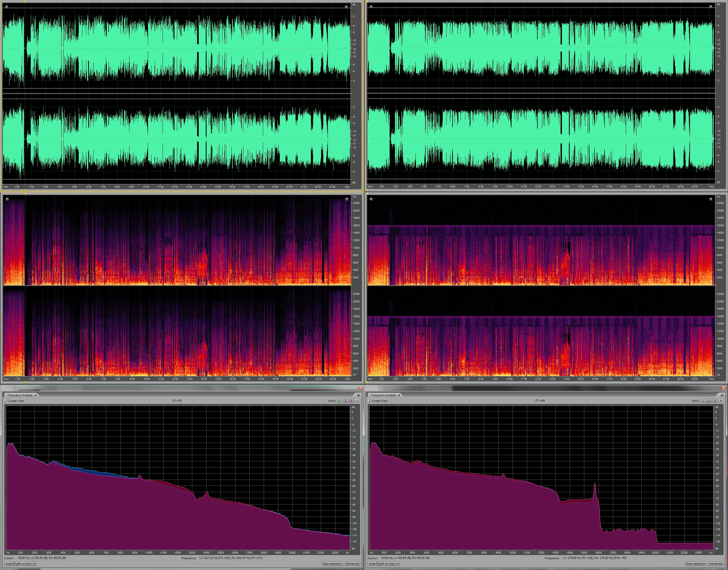Click Scan selection in left panel
728x570 pixels.
point(332,564)
